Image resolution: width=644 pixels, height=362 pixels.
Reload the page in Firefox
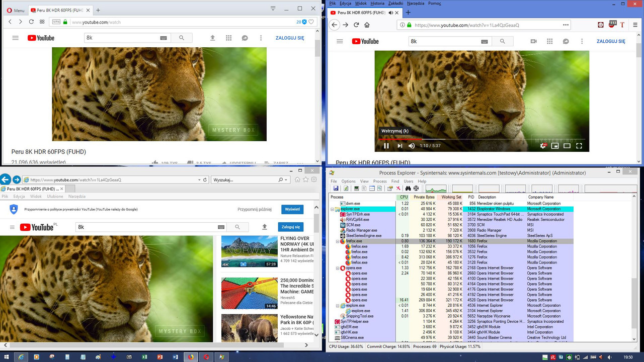[x=356, y=25]
